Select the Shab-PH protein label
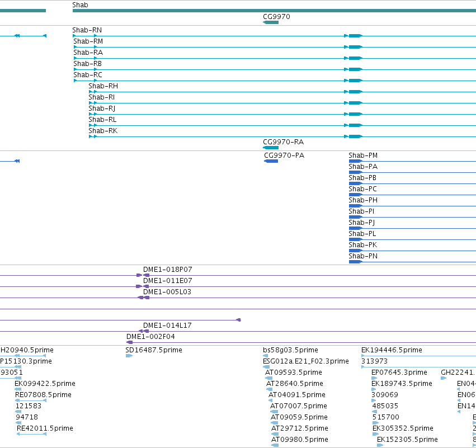The image size is (476, 448). click(x=363, y=200)
